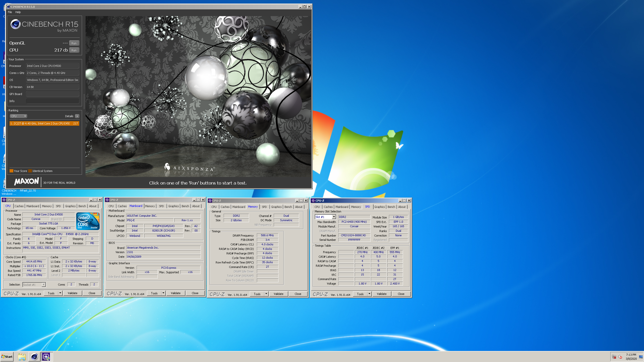Select CPU tab in CPU-Z Memory window

214,207
